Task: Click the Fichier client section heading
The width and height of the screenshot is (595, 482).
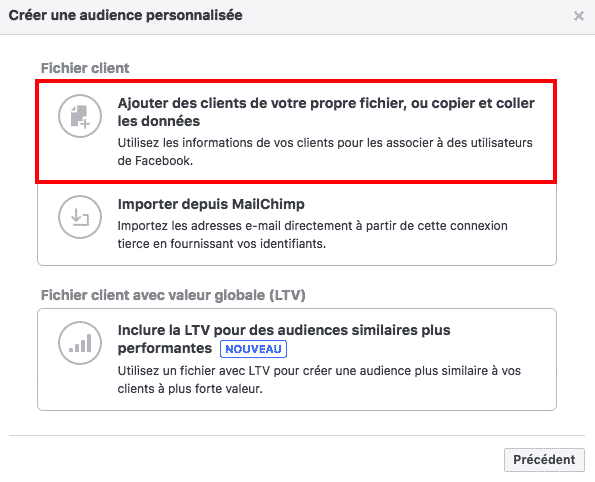Action: (85, 68)
